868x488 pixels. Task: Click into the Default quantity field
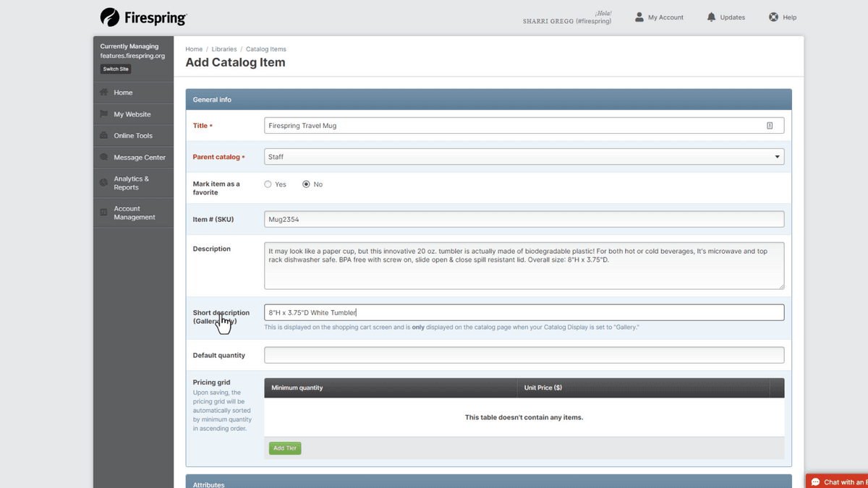coord(524,355)
